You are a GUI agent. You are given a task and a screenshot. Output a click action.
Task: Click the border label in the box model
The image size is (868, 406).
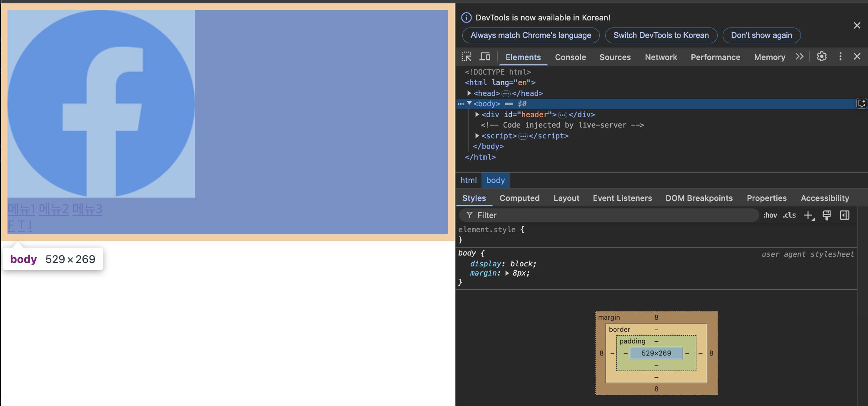click(619, 329)
